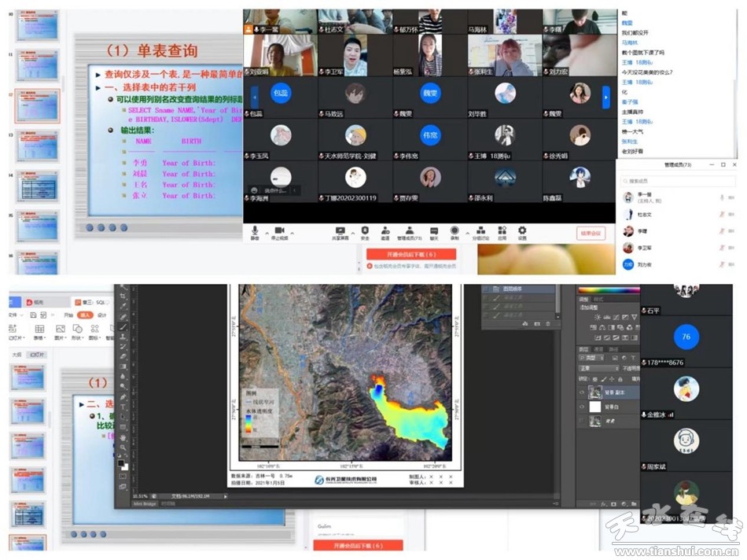Hide the 背景 副本 layer eye
Screen dimensions: 747x560
click(x=582, y=392)
